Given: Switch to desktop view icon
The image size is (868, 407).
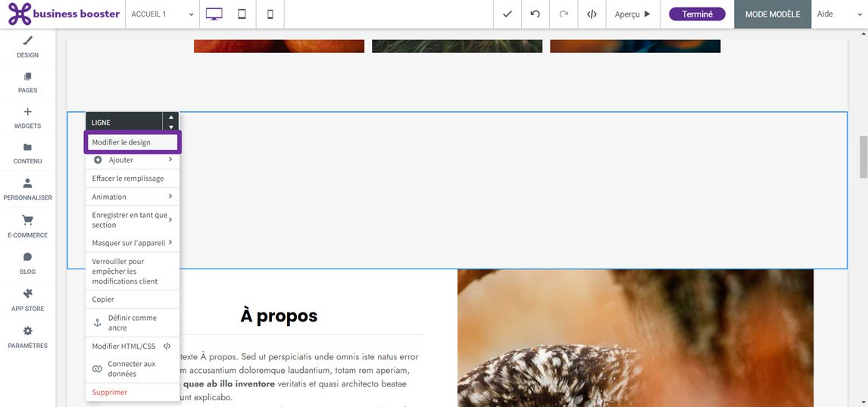Looking at the screenshot, I should click(214, 14).
